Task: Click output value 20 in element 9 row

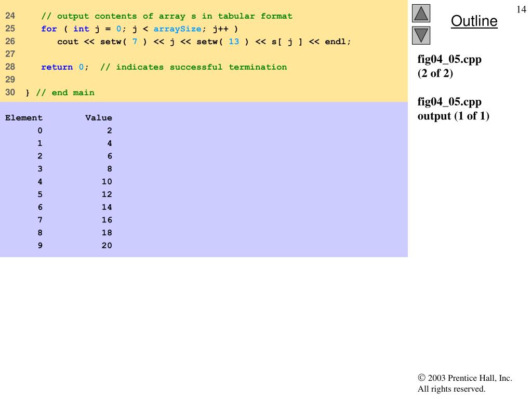Action: tap(107, 246)
